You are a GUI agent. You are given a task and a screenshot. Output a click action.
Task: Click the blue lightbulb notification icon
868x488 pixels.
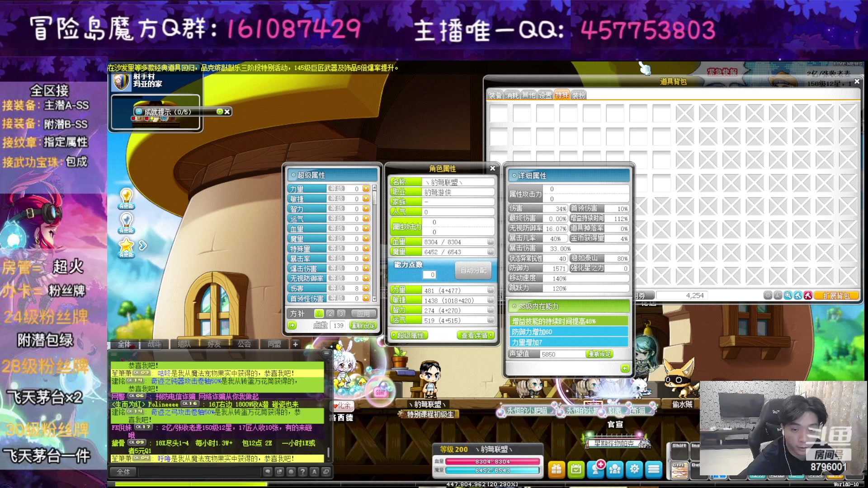126,222
